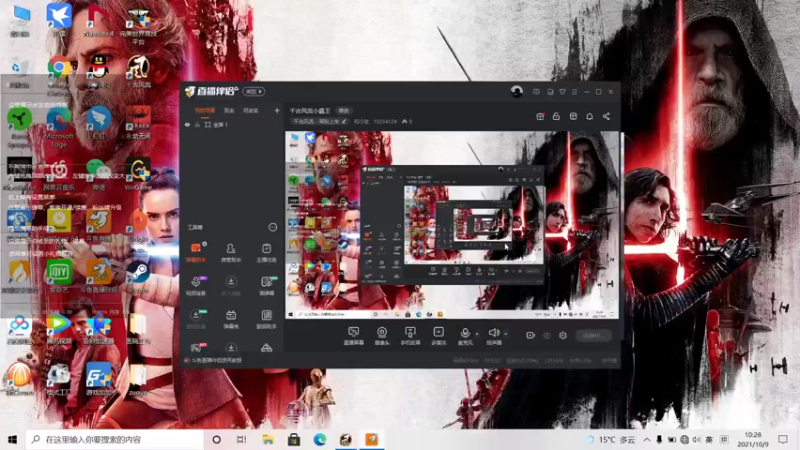Add a new scene with plus icon
The height and width of the screenshot is (450, 800).
(x=277, y=110)
